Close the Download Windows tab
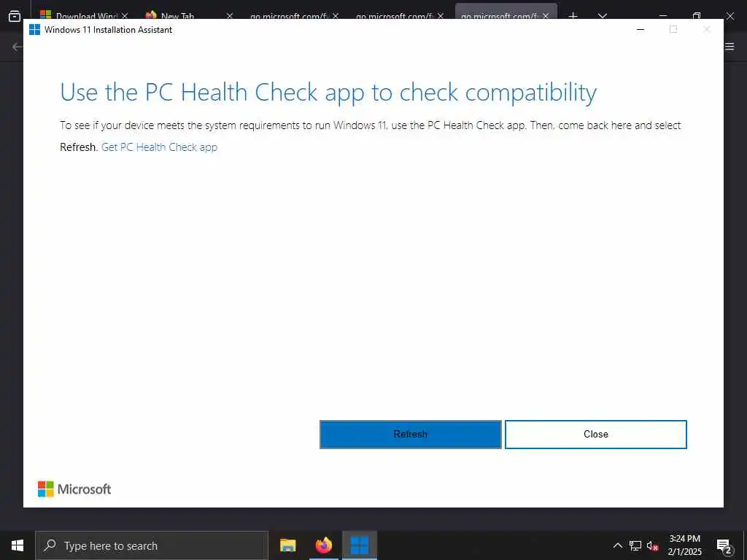The width and height of the screenshot is (747, 560). (125, 16)
